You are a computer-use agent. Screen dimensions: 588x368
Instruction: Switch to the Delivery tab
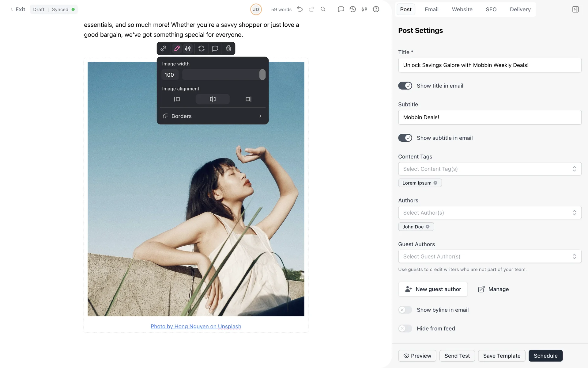pyautogui.click(x=520, y=9)
